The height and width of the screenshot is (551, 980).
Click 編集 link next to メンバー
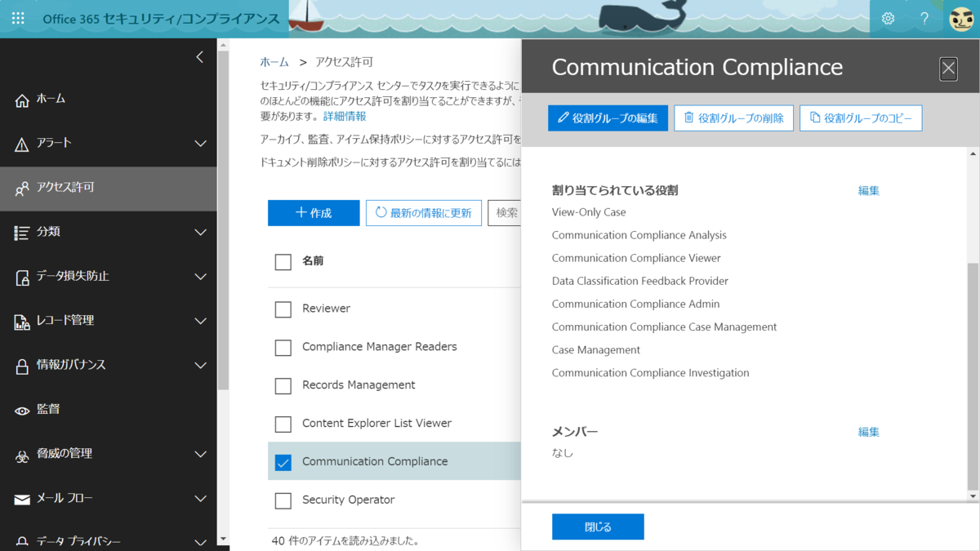tap(869, 432)
